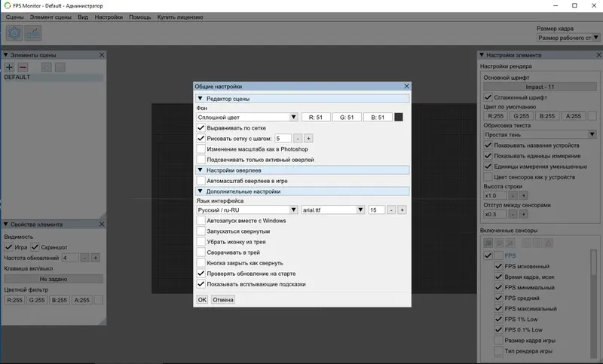Open the Сцены menu
Image resolution: width=603 pixels, height=364 pixels.
point(14,17)
